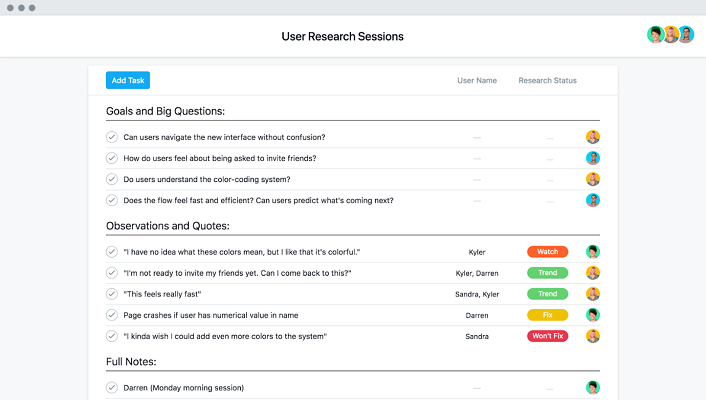Click the Add Task button
The image size is (706, 400).
point(127,80)
